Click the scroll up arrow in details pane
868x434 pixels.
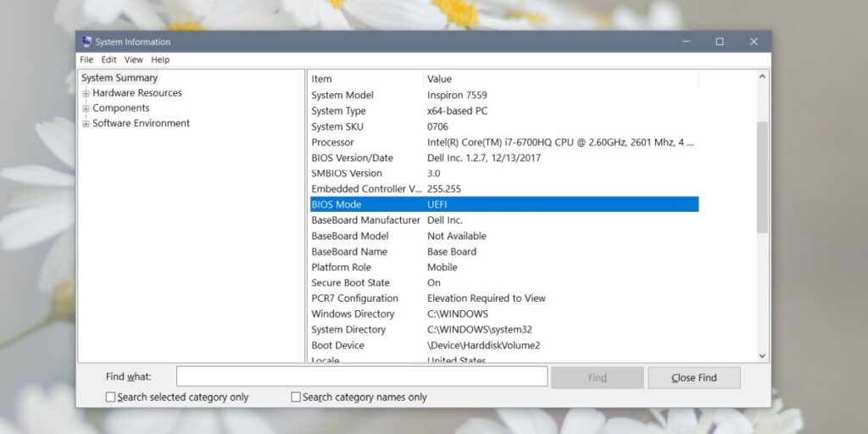tap(762, 77)
